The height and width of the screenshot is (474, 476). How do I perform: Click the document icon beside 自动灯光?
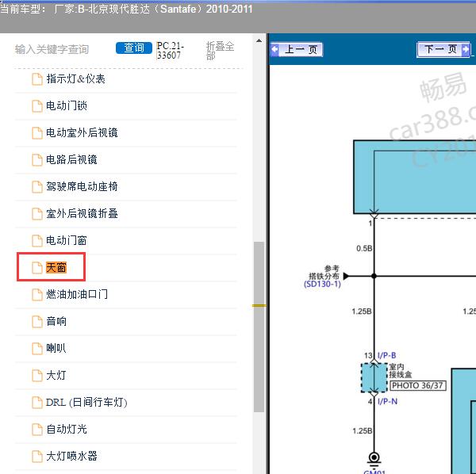36,430
